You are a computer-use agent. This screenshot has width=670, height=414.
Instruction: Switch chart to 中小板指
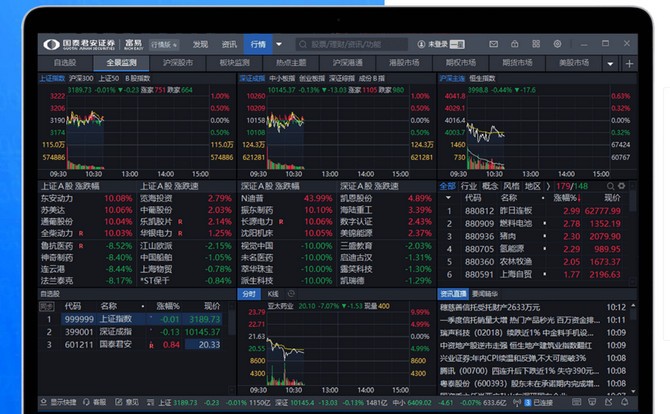(282, 78)
